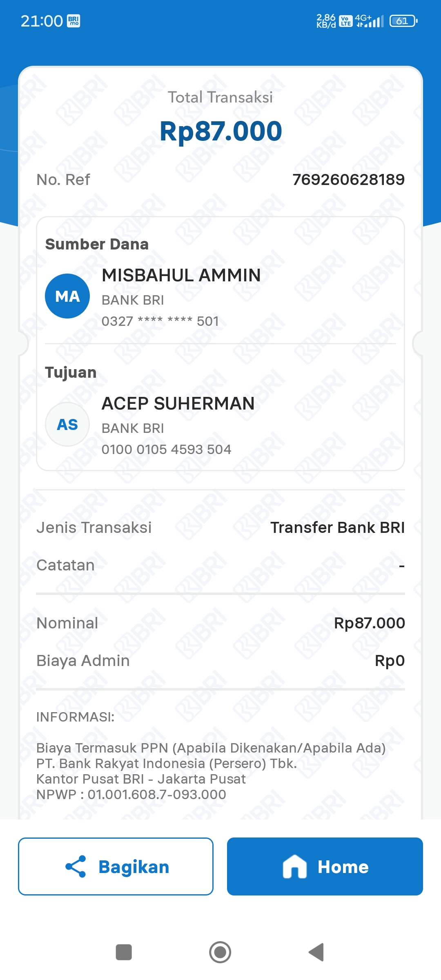The width and height of the screenshot is (441, 980).
Task: Tap the Biaya Admin Rp0 value
Action: tap(390, 661)
